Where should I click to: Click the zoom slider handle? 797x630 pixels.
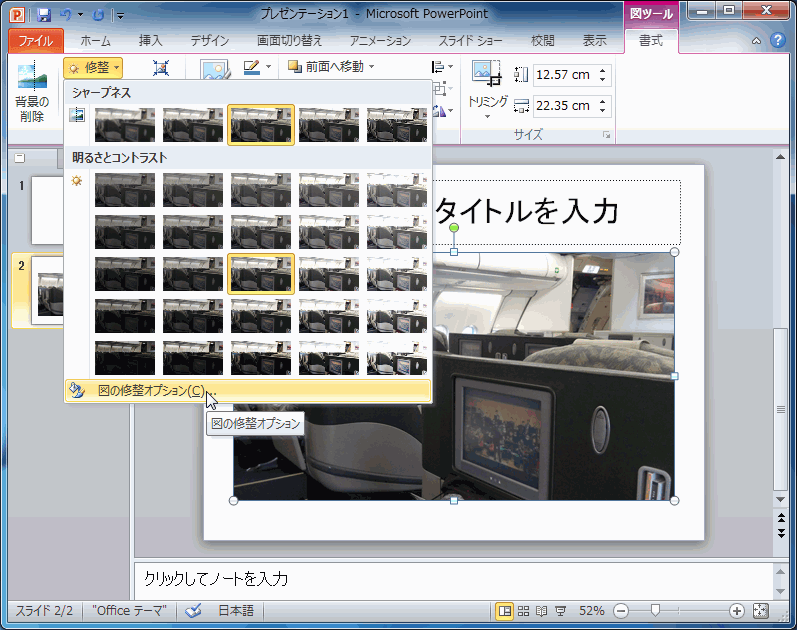(655, 610)
